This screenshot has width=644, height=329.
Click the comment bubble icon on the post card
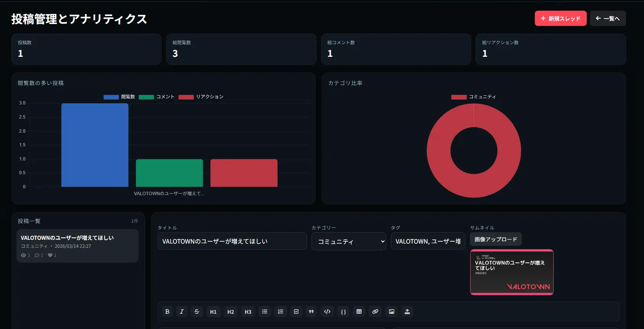point(37,255)
